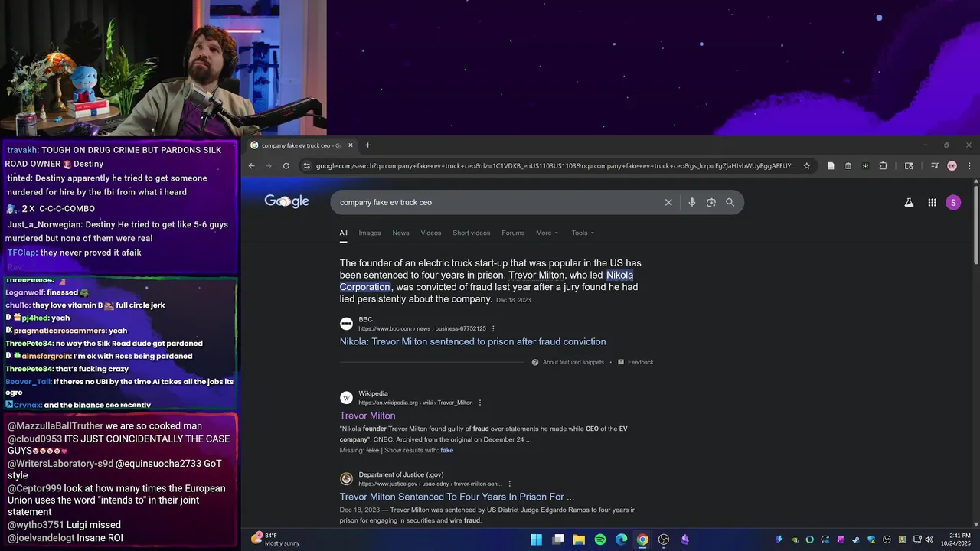
Task: Open Obsidian from taskbar
Action: 684,540
